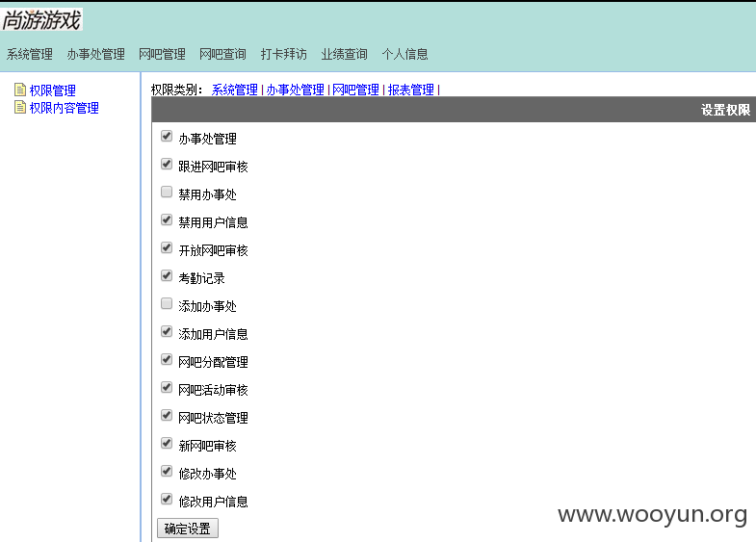Uncheck the 跟进网吧审核 checkbox
This screenshot has width=756, height=542.
pos(167,164)
